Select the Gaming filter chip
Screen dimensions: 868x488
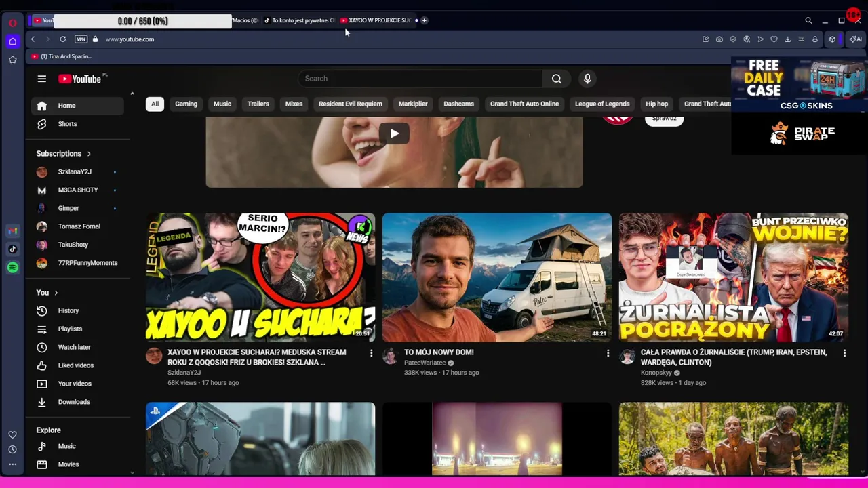186,104
